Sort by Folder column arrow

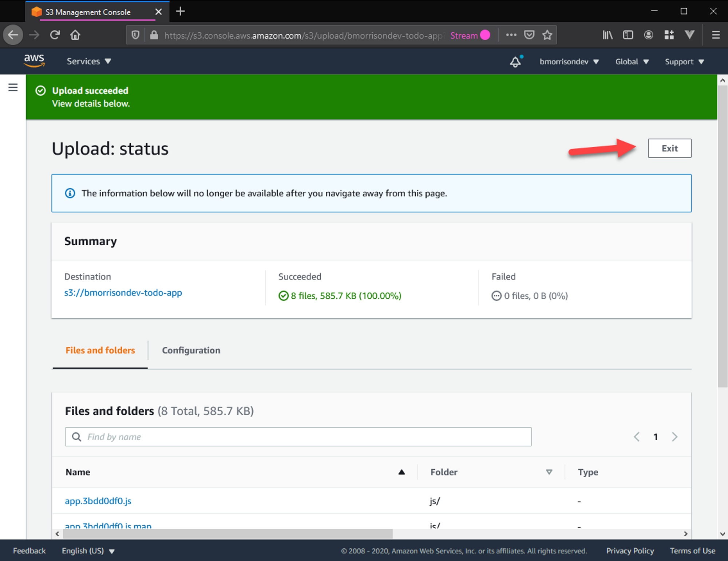[x=549, y=472]
